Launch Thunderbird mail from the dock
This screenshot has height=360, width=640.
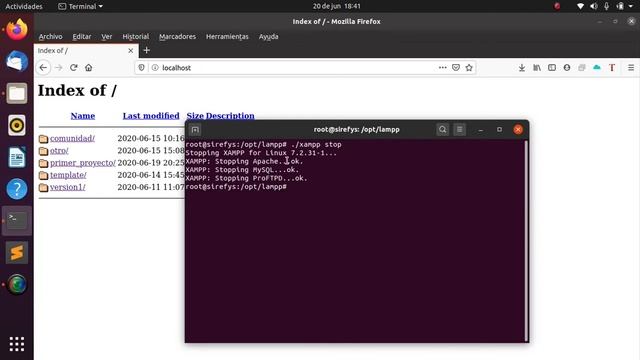17,61
